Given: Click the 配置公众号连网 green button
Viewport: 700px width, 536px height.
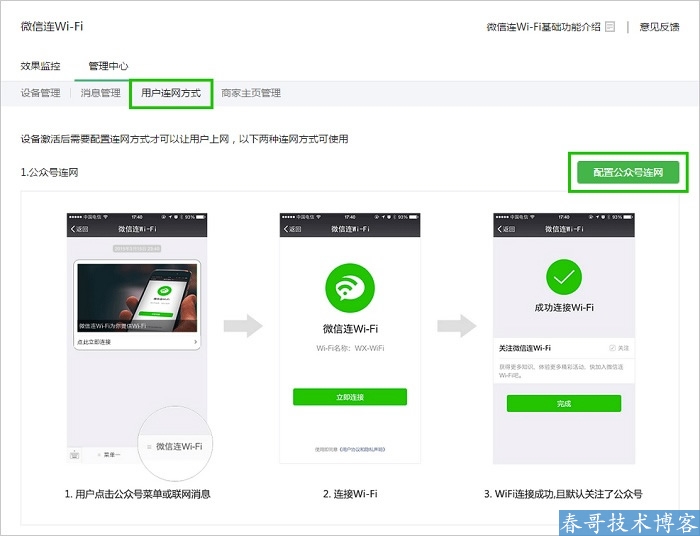Looking at the screenshot, I should pos(628,172).
